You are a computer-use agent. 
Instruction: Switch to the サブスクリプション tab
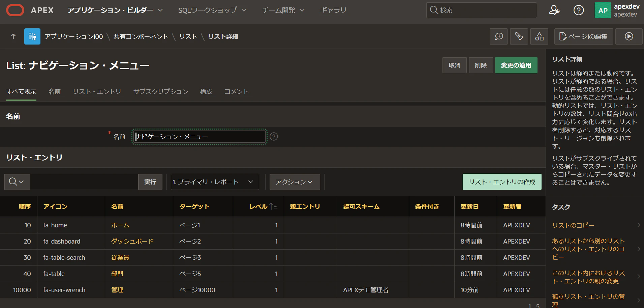click(x=160, y=91)
